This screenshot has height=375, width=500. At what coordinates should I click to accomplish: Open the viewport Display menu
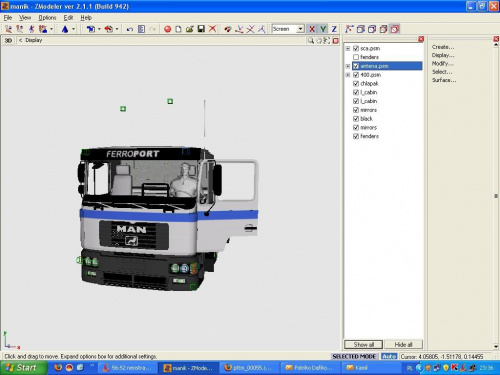click(x=34, y=40)
